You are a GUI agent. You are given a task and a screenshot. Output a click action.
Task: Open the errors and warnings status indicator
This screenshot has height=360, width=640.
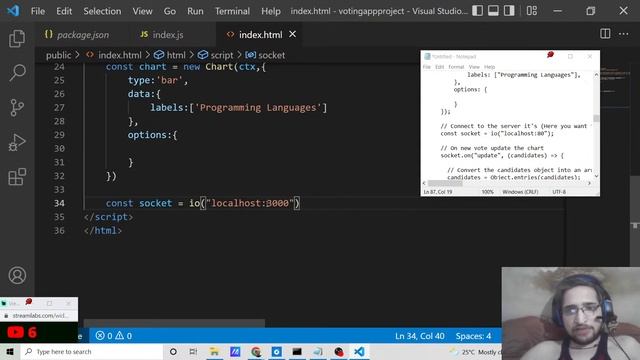[113, 336]
